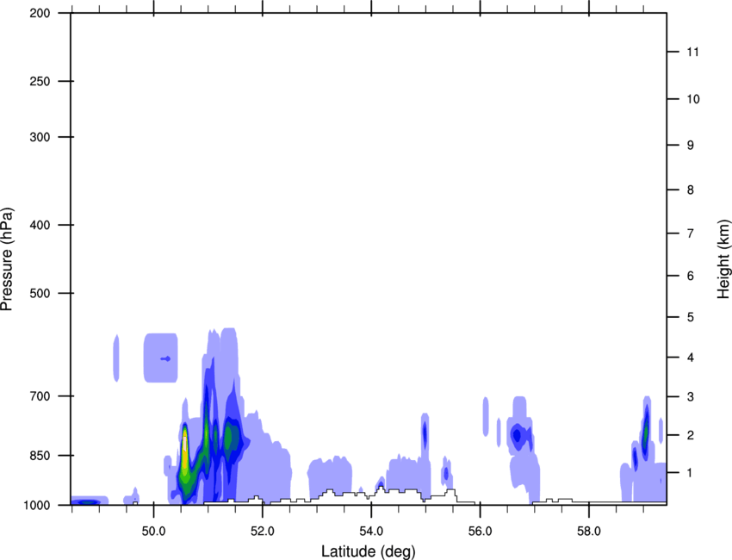Click the green contour blob near 59 latitude
The width and height of the screenshot is (732, 560).
point(646,434)
